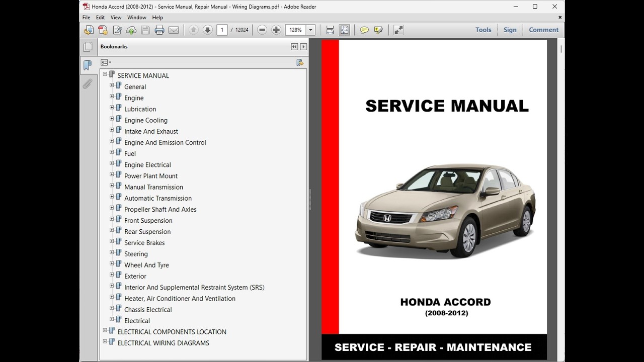Open the zoom level dropdown arrow
This screenshot has height=362, width=644.
(310, 30)
